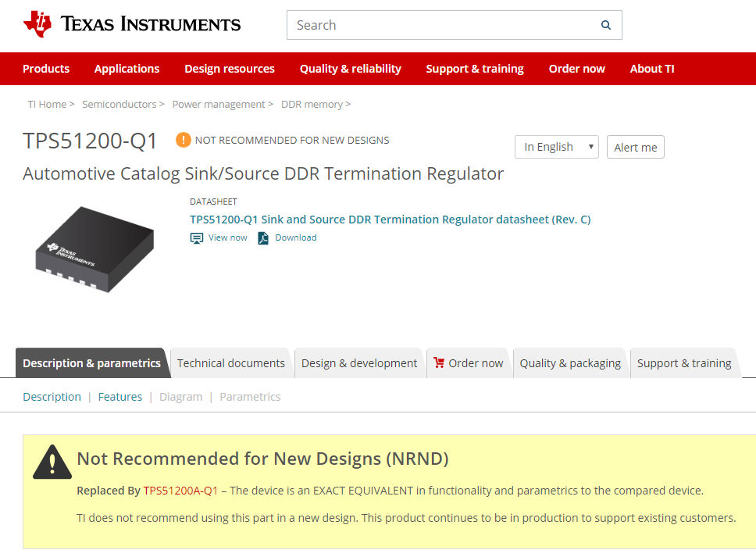Click the 'Automotive Catalog Sink/Source DDR Termination Regulator' subtitle

pyautogui.click(x=263, y=173)
